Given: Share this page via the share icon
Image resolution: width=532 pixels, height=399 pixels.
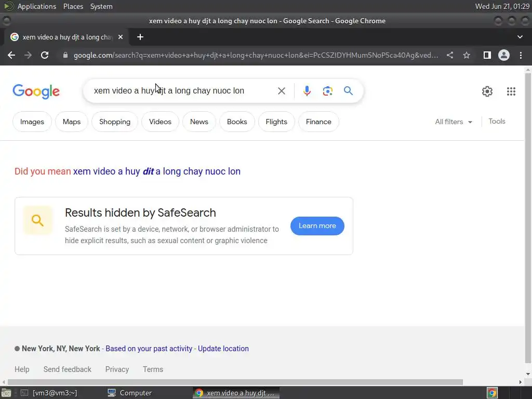Looking at the screenshot, I should tap(450, 55).
